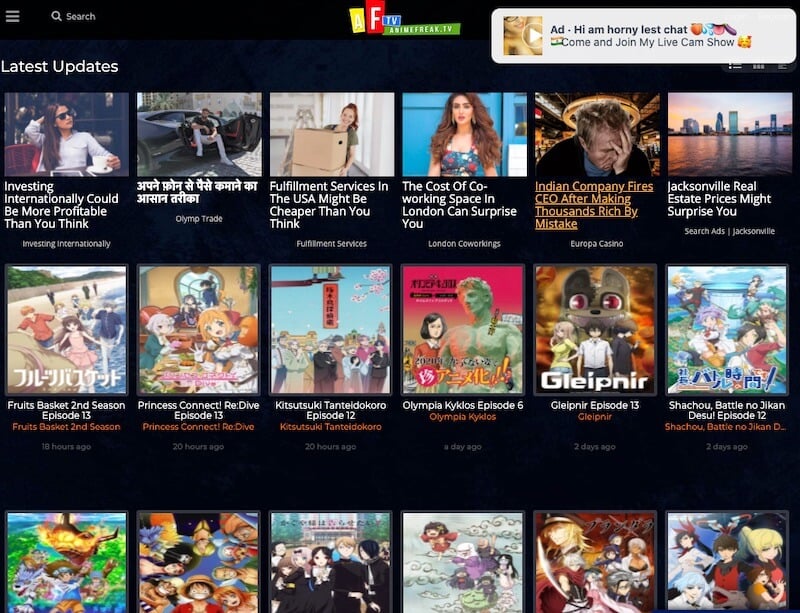The width and height of the screenshot is (800, 613).
Task: Open the Princess Connect! Re:Dive poster
Action: 198,330
